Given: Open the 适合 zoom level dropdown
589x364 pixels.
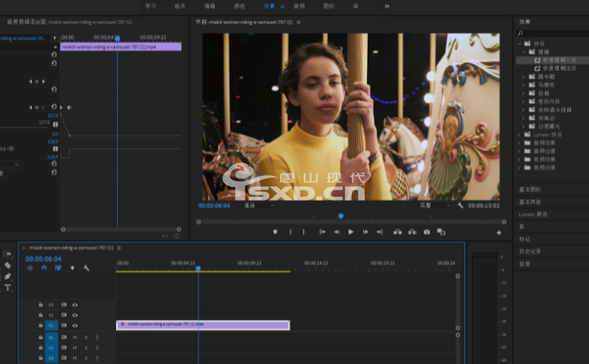Looking at the screenshot, I should (x=259, y=206).
